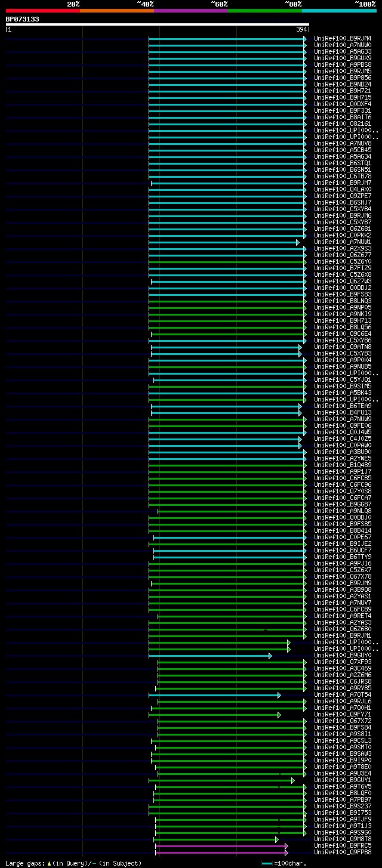382x868 pixels.
Task: Click the green ~80% identity legend segment
Action: pos(264,11)
